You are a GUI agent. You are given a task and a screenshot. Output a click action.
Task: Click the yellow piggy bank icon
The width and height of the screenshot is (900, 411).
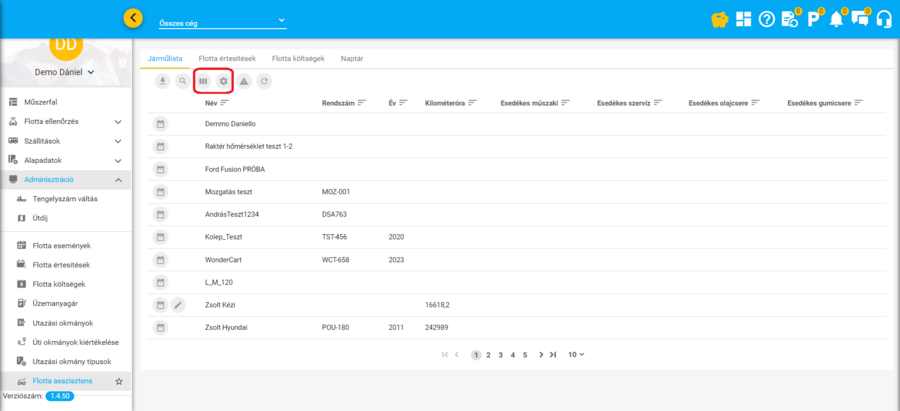tap(718, 19)
